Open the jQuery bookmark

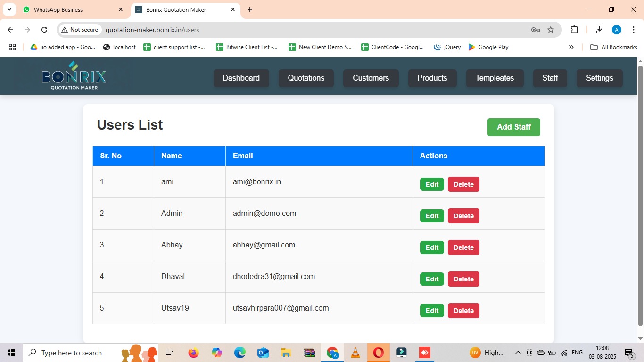point(447,47)
